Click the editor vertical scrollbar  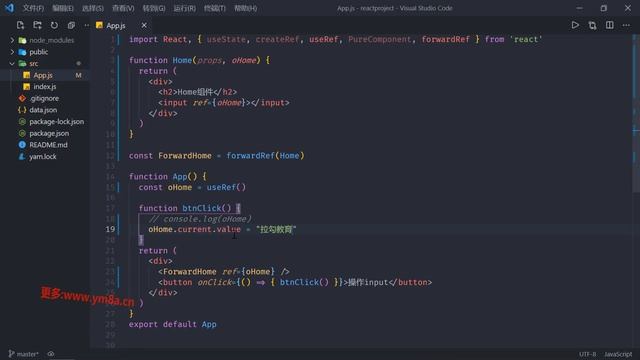pyautogui.click(x=635, y=114)
